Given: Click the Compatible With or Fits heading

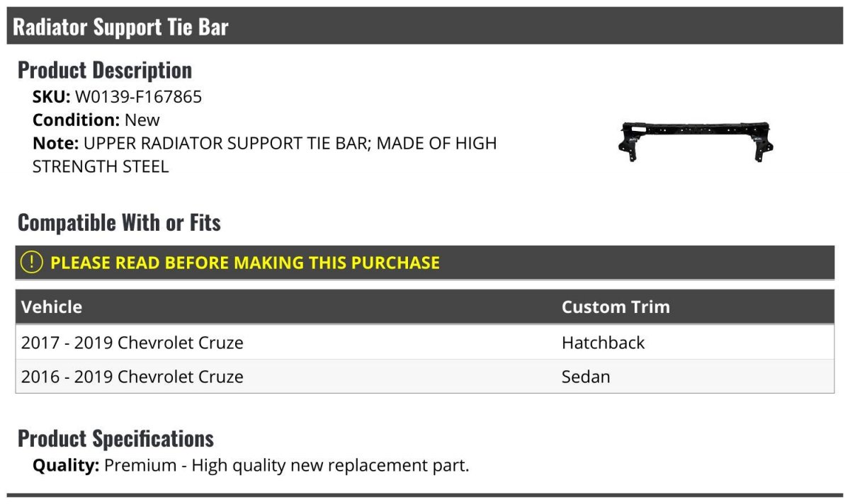Looking at the screenshot, I should pos(119,223).
